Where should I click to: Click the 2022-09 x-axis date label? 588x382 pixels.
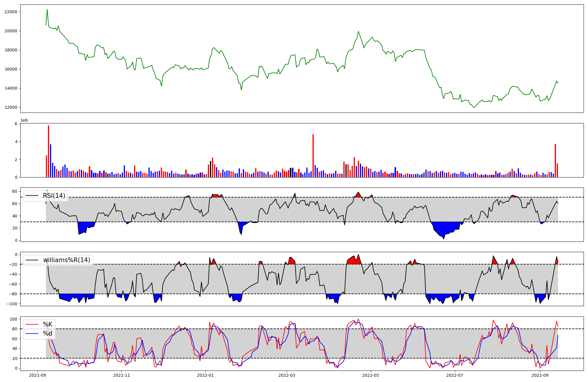tap(540, 375)
